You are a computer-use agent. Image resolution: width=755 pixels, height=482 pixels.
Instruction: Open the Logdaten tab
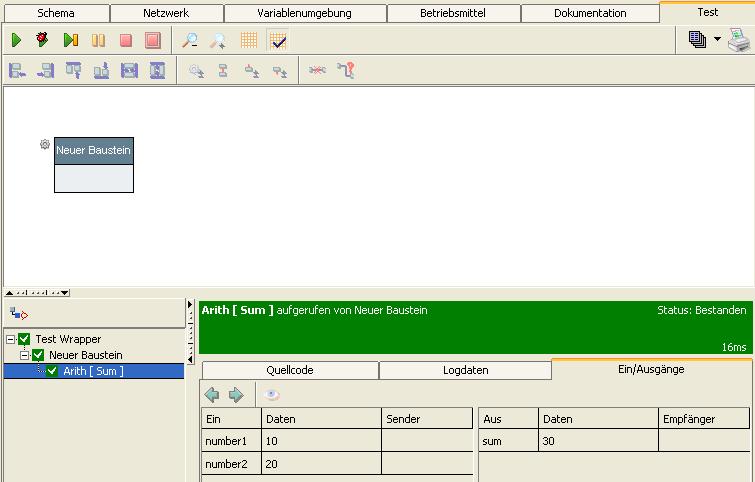tap(465, 370)
